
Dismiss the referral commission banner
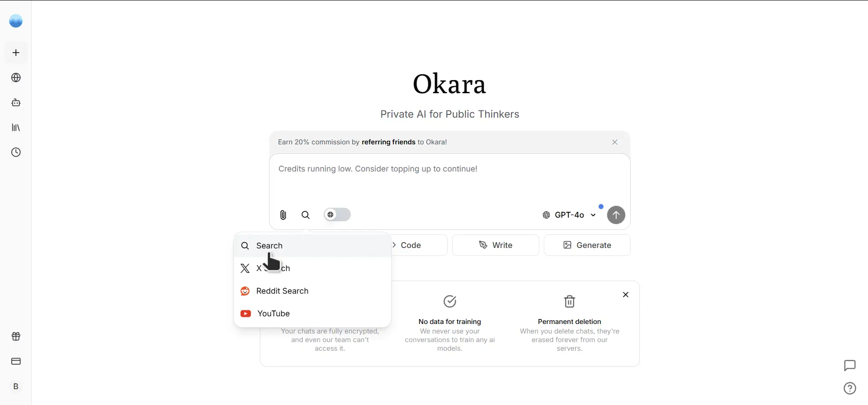[x=615, y=142]
